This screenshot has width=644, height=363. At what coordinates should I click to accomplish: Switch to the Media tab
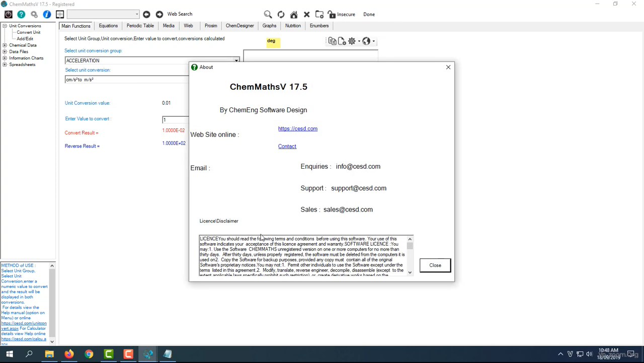169,26
